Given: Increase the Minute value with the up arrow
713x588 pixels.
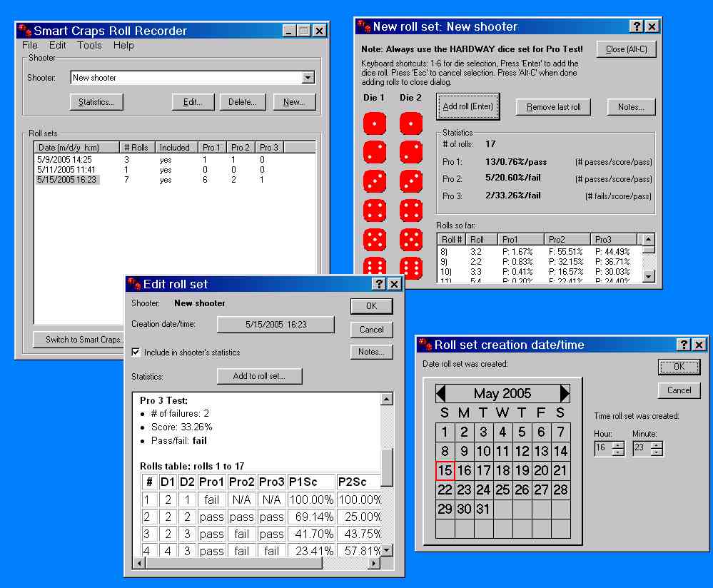Looking at the screenshot, I should pyautogui.click(x=657, y=445).
